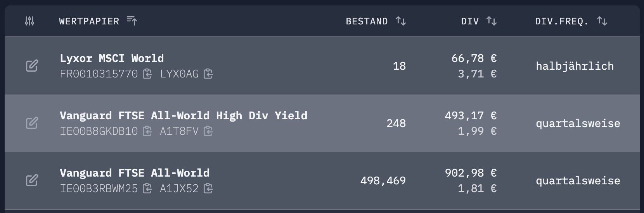The image size is (644, 213).
Task: Open Vanguard FTSE All-World High Div Yield
Action: click(184, 115)
